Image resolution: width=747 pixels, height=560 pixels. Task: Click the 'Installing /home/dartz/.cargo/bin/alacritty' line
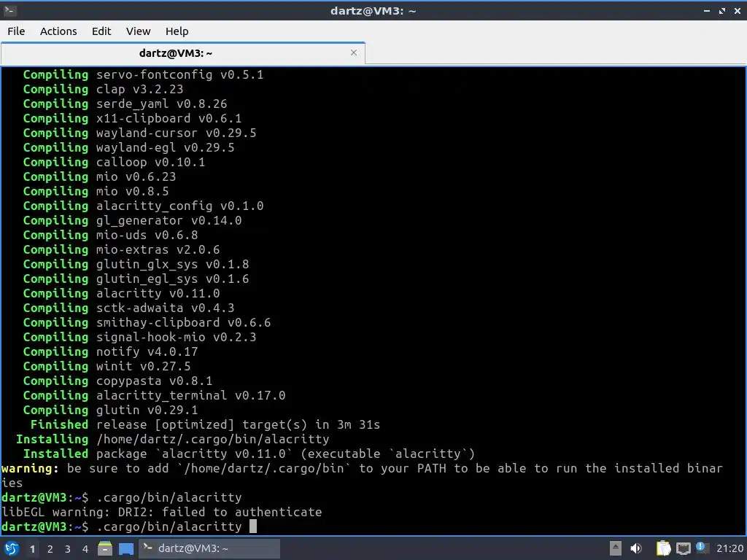coord(172,439)
